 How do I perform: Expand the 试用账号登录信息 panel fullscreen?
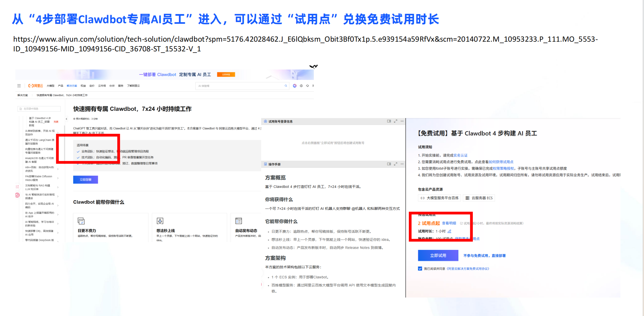pyautogui.click(x=396, y=121)
